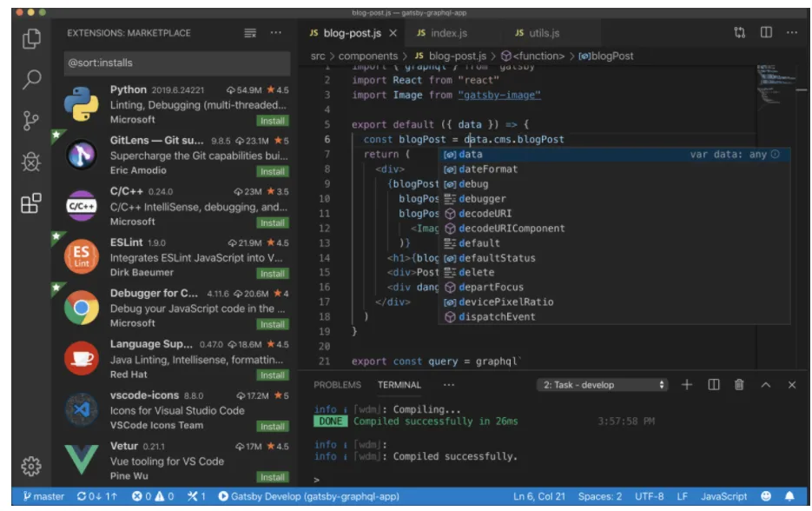Open Extensions sidebar more actions ellipsis

click(x=276, y=33)
